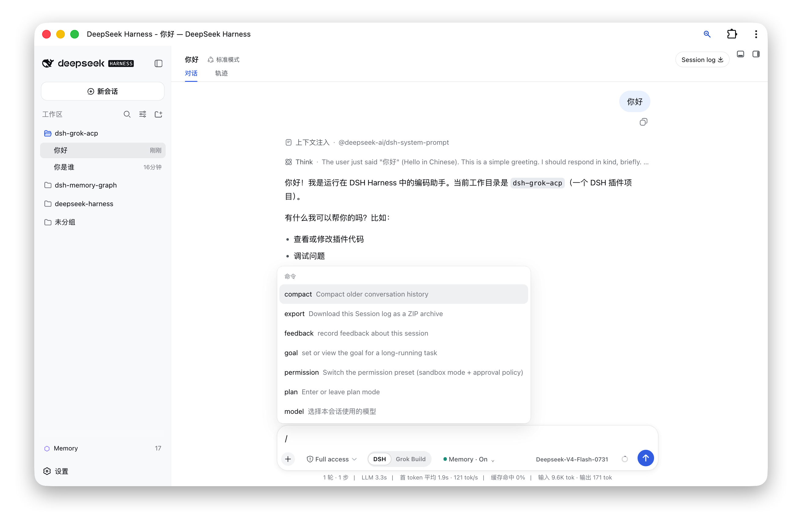802x532 pixels.
Task: Select the plan command
Action: tap(403, 392)
